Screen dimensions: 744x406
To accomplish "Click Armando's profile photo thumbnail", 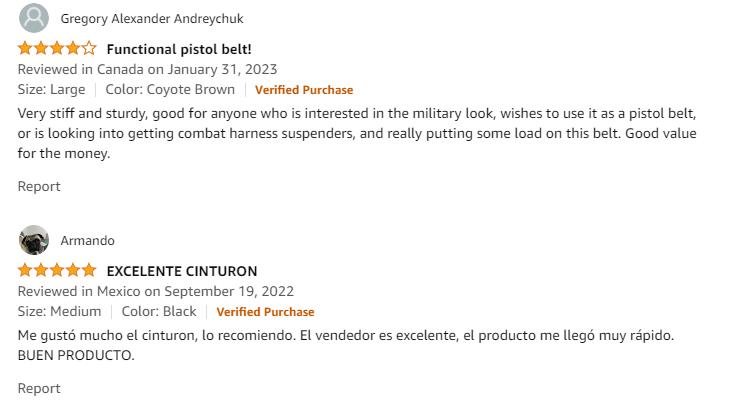I will point(33,240).
